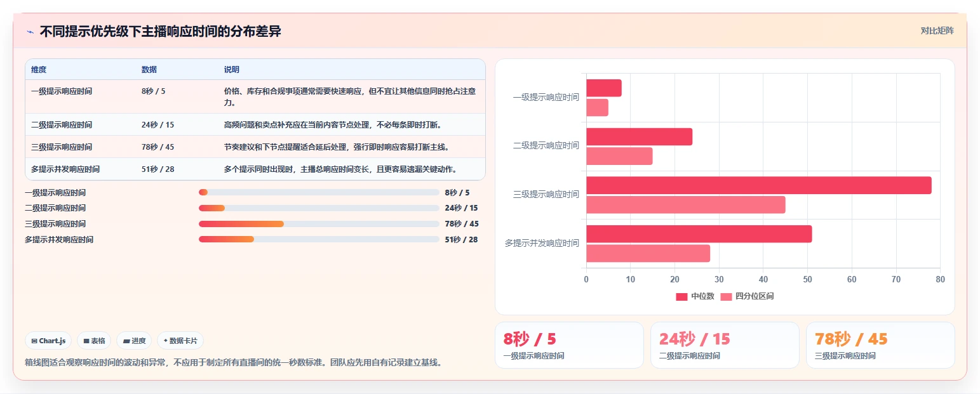The height and width of the screenshot is (394, 980).
Task: Click table cell 三级提示响应时间
Action: (62, 147)
